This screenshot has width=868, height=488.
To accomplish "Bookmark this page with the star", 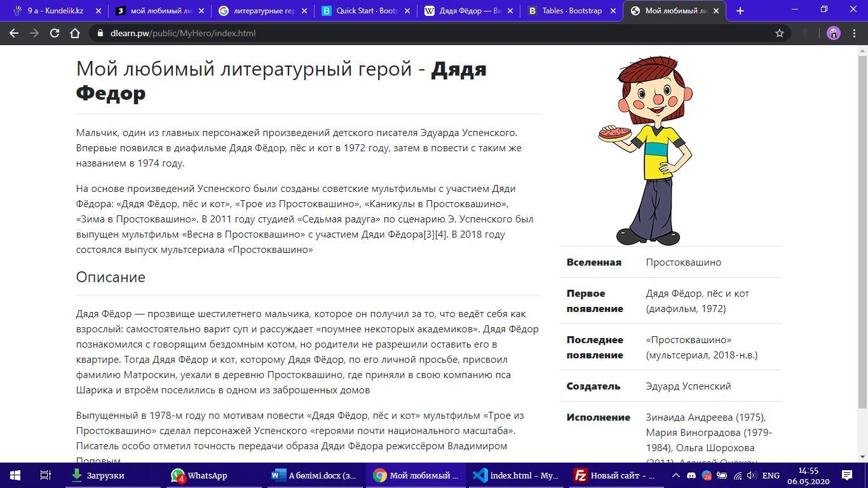I will tap(780, 33).
